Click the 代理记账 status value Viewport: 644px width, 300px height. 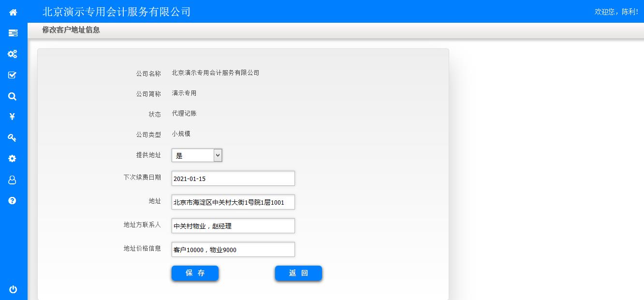[184, 113]
